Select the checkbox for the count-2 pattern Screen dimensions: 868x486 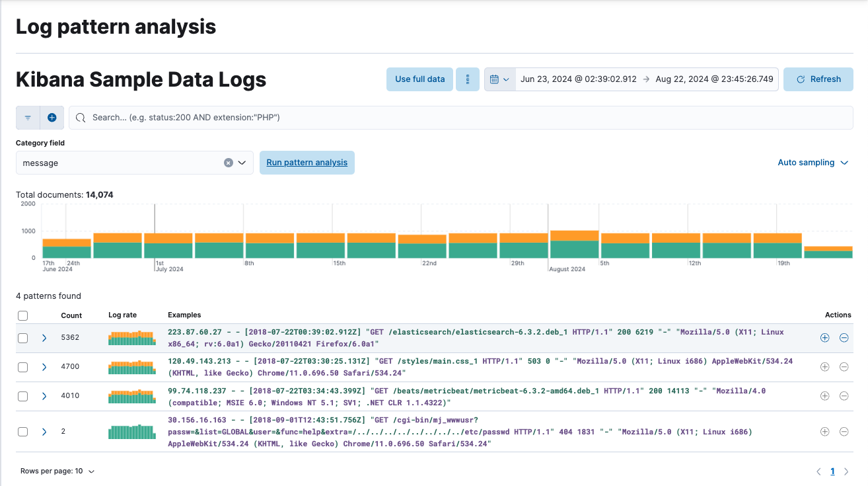pyautogui.click(x=22, y=431)
